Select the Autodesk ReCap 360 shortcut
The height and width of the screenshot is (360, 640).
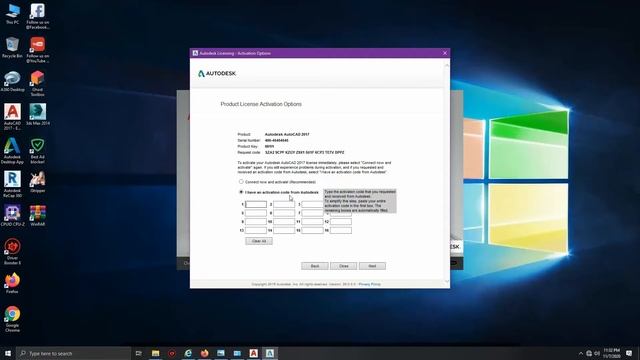click(12, 184)
